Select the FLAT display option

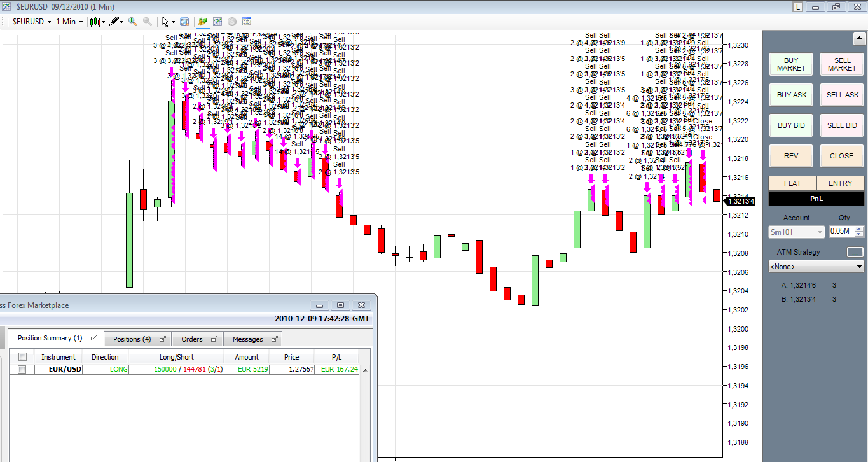pos(792,183)
